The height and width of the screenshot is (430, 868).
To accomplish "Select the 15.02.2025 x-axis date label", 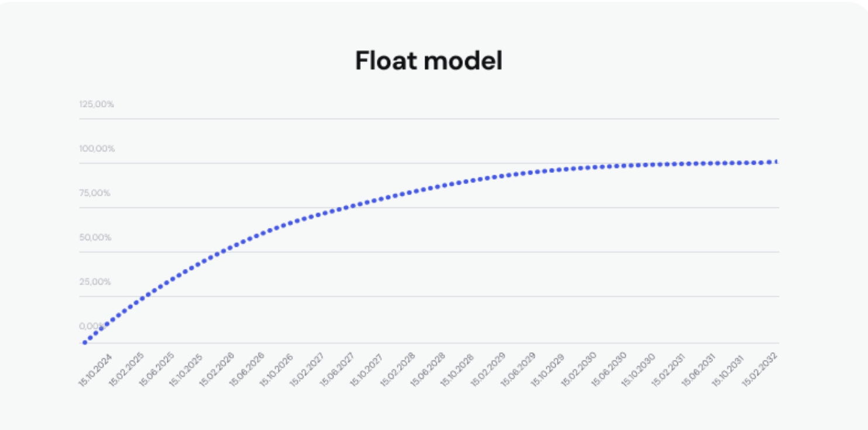I will tap(125, 370).
